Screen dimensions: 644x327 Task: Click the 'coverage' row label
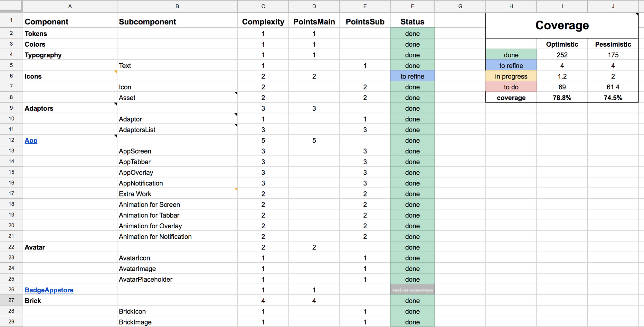511,97
